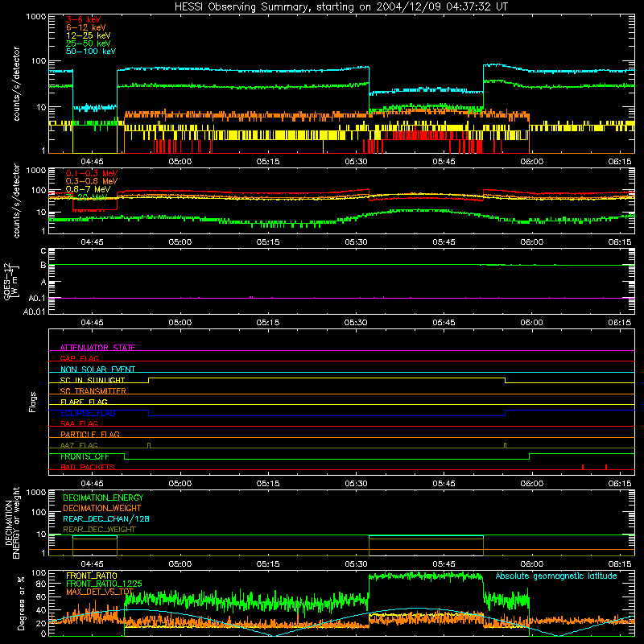The height and width of the screenshot is (644, 644).
Task: Click the vertical Flags axis title
Action: tap(32, 402)
